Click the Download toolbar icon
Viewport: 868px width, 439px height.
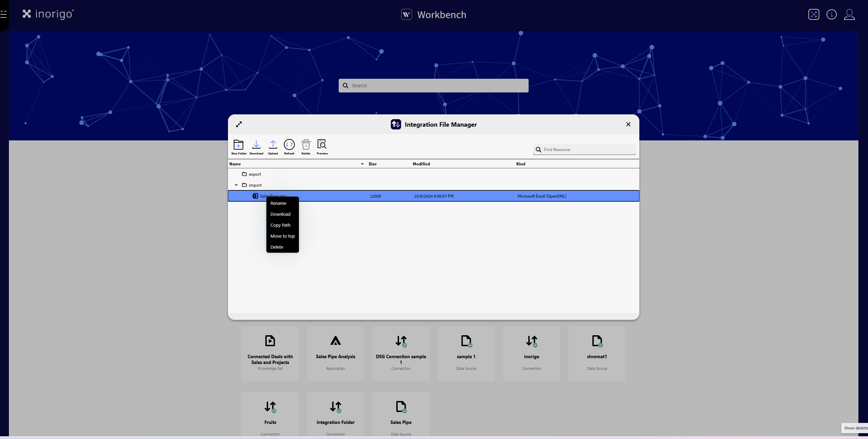256,145
